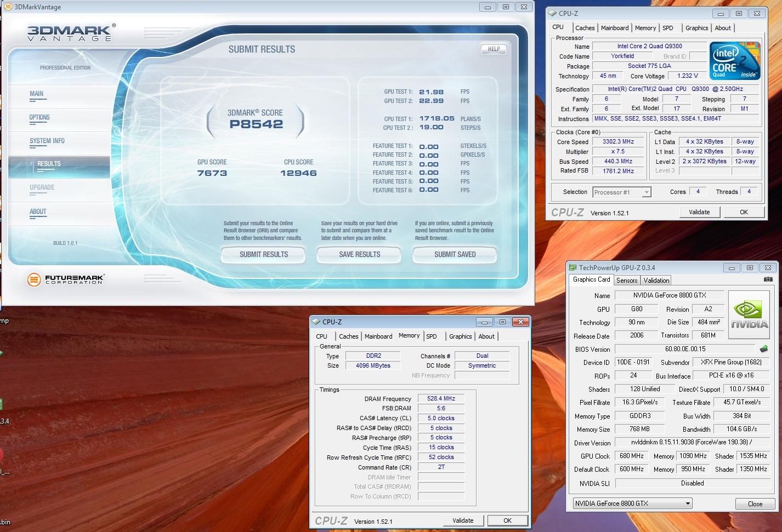Click Validate in bottom CPU-Z memory window
This screenshot has height=532, width=782.
[x=463, y=520]
